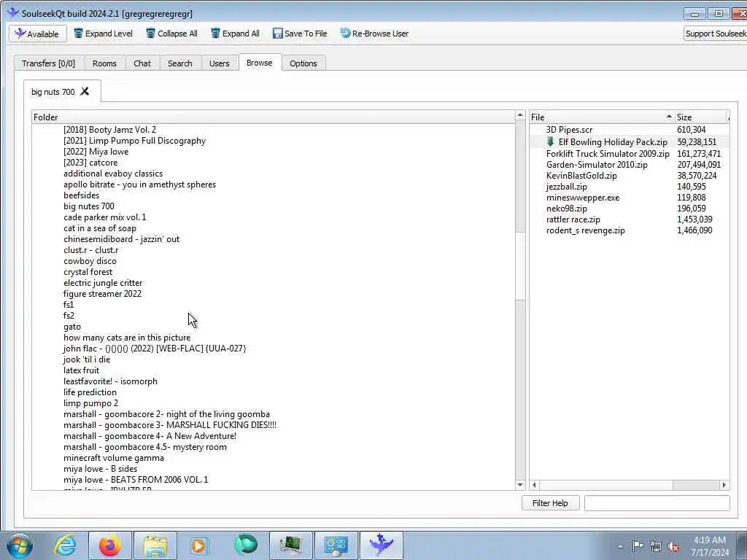Click the Soulseek bird taskbar icon
Viewport: 747px width, 560px height.
(x=381, y=545)
